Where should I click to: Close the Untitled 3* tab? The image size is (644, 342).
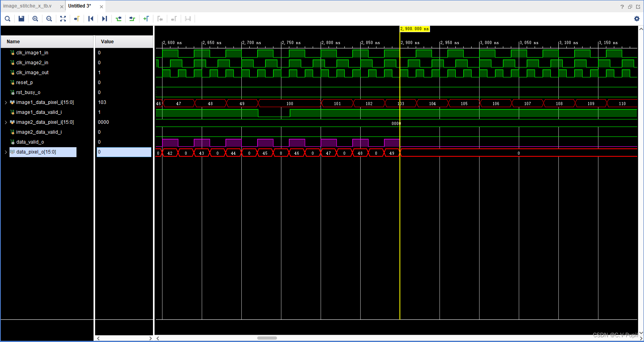[101, 7]
